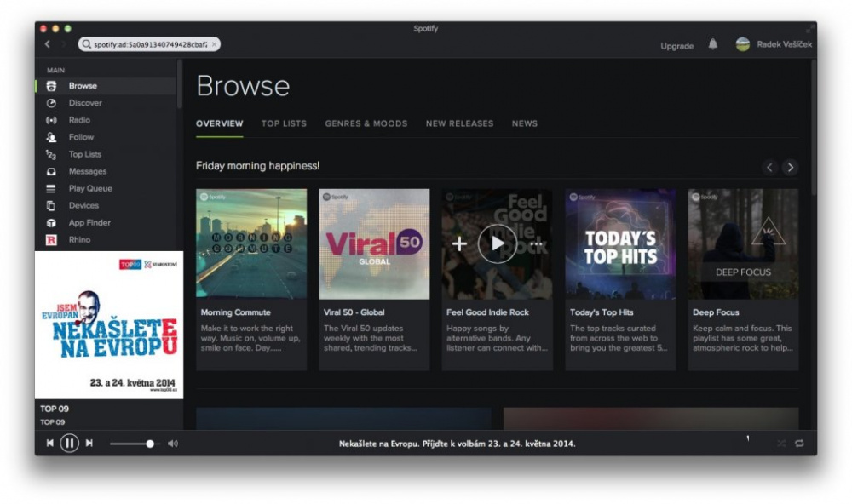Open the Morning Commute playlist title
The image size is (852, 504).
coord(236,312)
